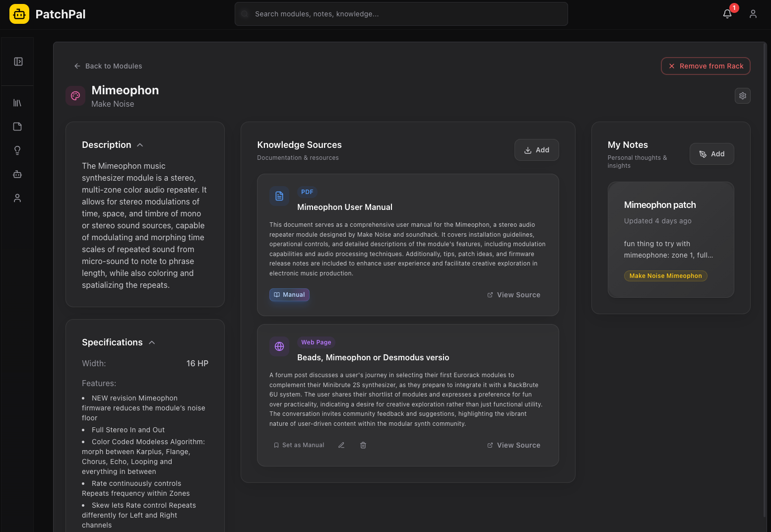The width and height of the screenshot is (771, 532).
Task: Select the notes document icon in the sidebar
Action: pos(17,127)
